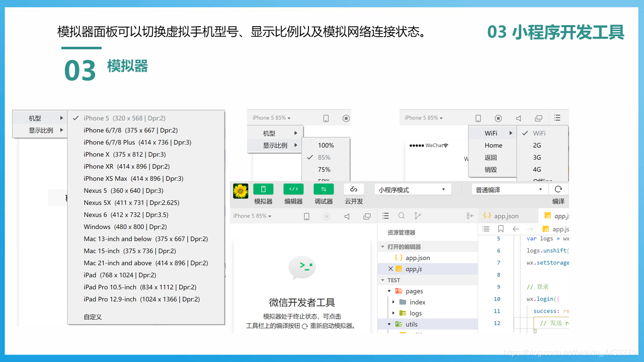Open highlighted 显示比例 item in zoom-ratio menu

click(x=275, y=145)
